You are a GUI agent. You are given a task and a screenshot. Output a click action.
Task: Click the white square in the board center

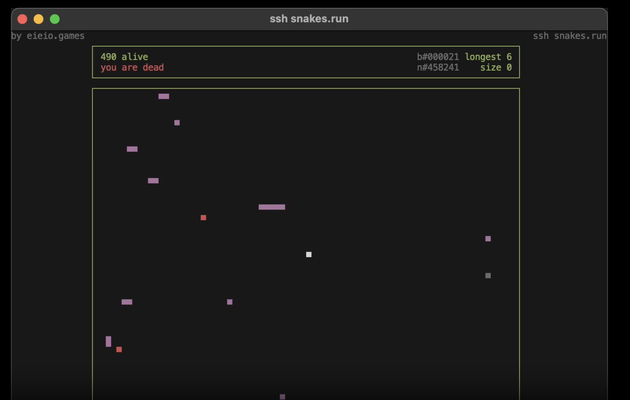point(309,255)
